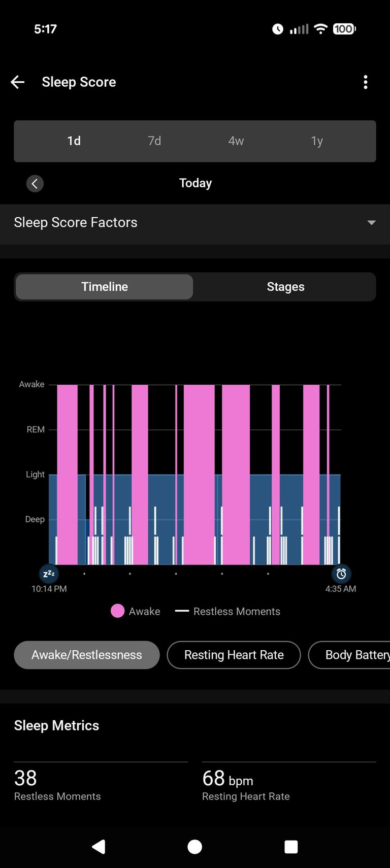390x868 pixels.
Task: Go to the previous day chevron
Action: pos(35,183)
